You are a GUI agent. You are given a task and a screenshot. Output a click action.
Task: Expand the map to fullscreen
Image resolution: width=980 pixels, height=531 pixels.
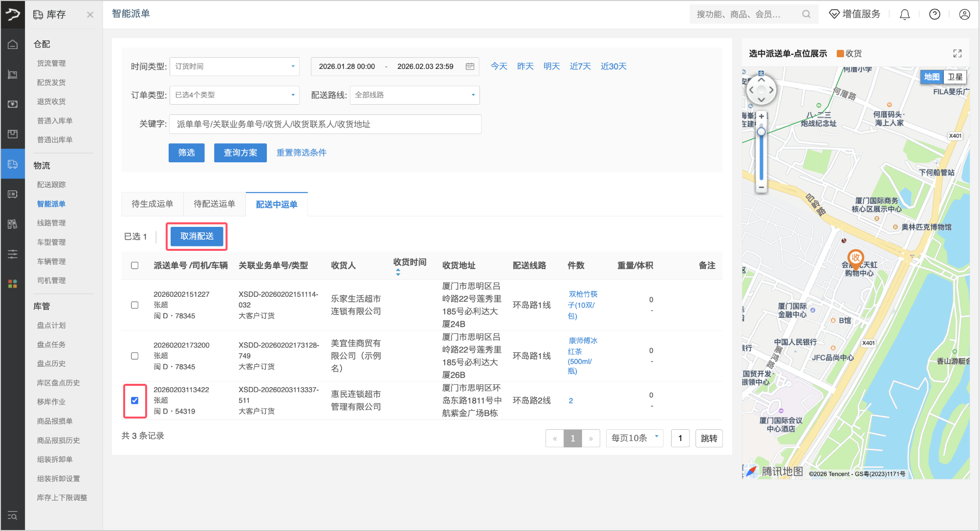click(957, 53)
